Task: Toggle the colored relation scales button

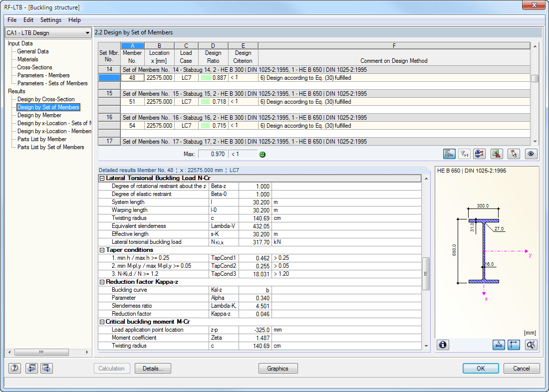Action: pos(449,154)
